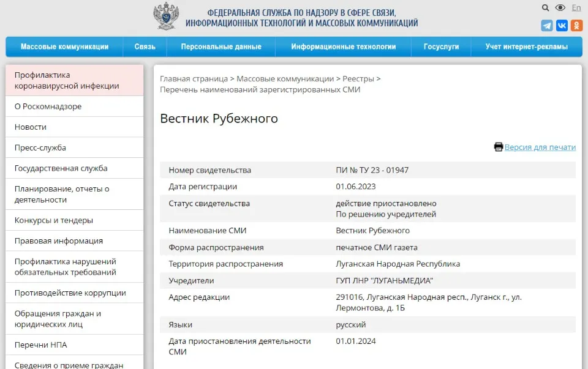
Task: Open Roskomnadzor's VK page
Action: (562, 25)
